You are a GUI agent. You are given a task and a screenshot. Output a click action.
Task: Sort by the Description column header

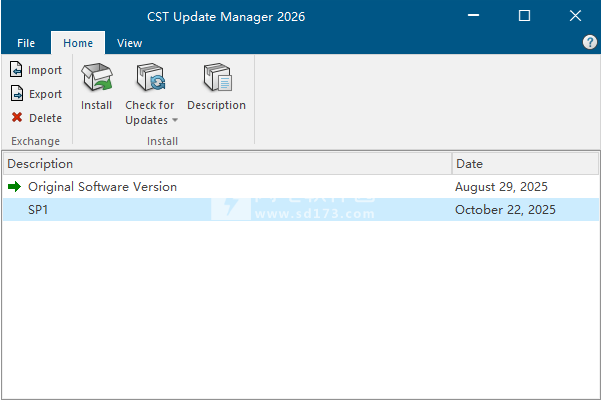click(226, 163)
